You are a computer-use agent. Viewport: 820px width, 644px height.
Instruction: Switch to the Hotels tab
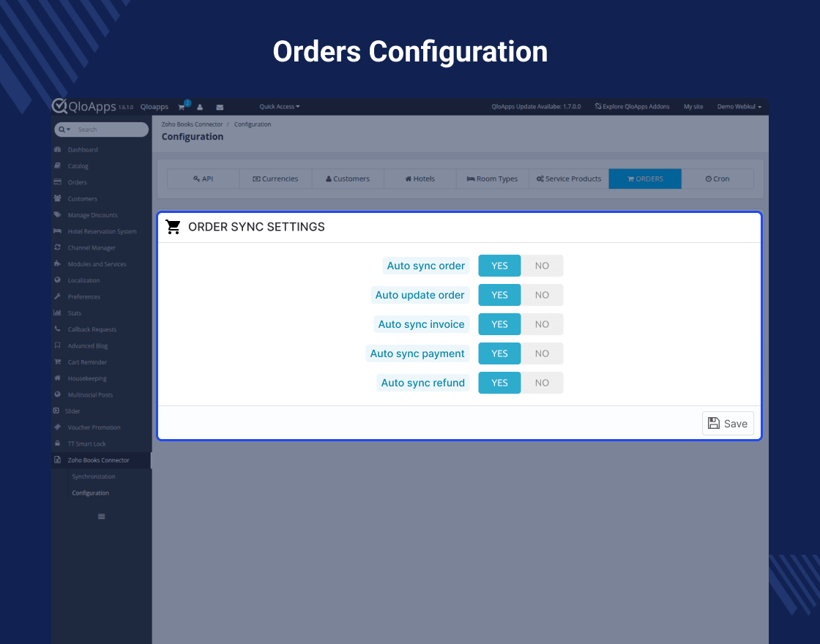point(420,179)
